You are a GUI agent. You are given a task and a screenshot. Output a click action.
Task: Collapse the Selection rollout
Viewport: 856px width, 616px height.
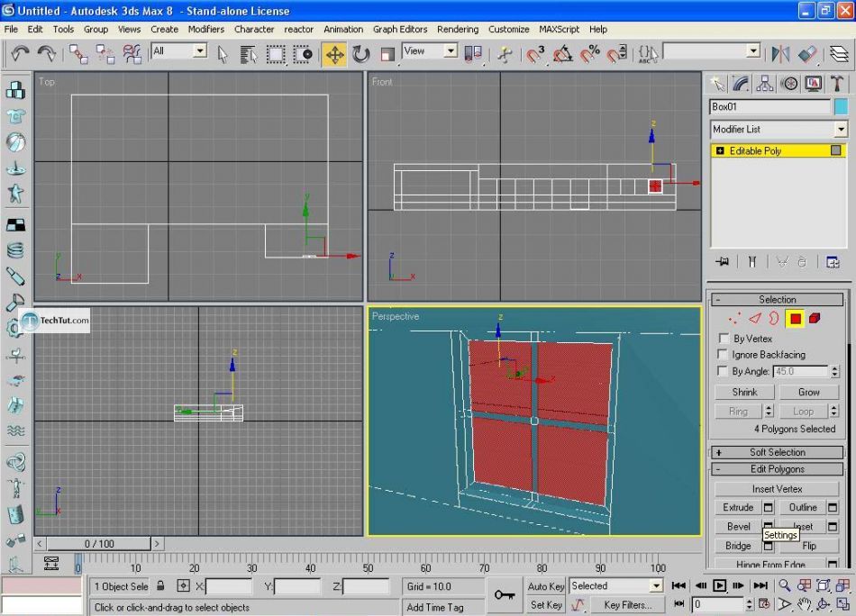coord(777,300)
